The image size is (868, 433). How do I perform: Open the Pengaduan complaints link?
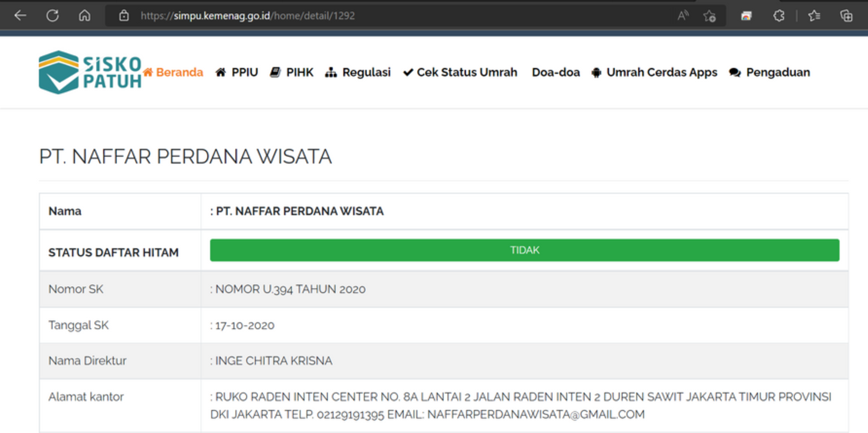click(x=770, y=72)
